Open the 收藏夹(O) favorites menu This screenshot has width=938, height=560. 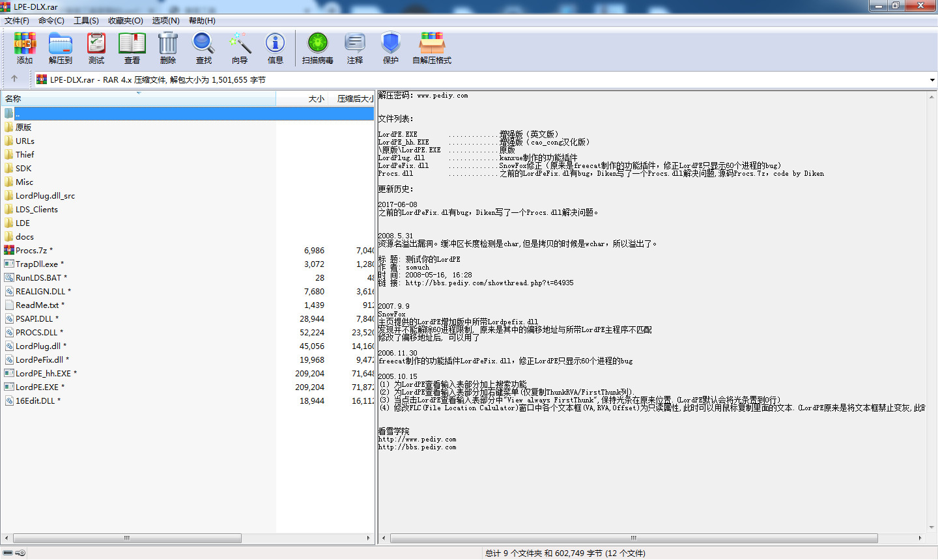tap(126, 21)
